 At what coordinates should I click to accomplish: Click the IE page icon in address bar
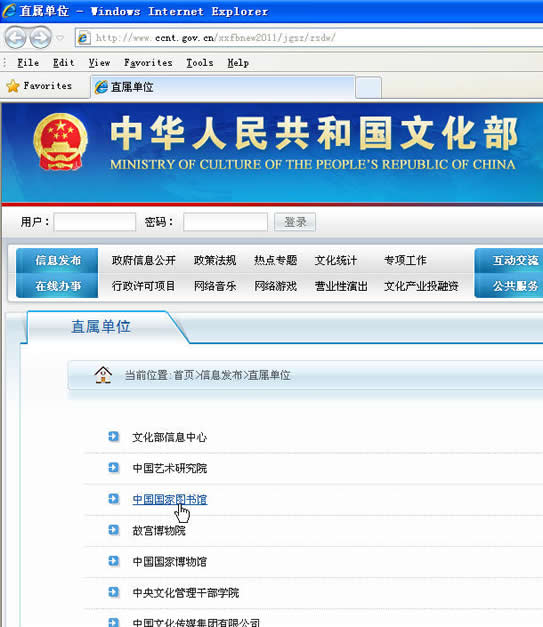[83, 38]
